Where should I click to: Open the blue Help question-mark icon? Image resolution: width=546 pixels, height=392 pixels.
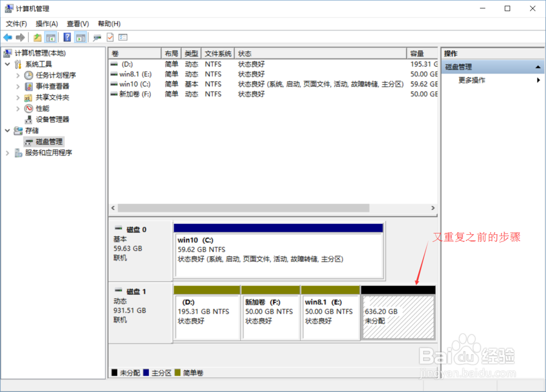point(67,37)
